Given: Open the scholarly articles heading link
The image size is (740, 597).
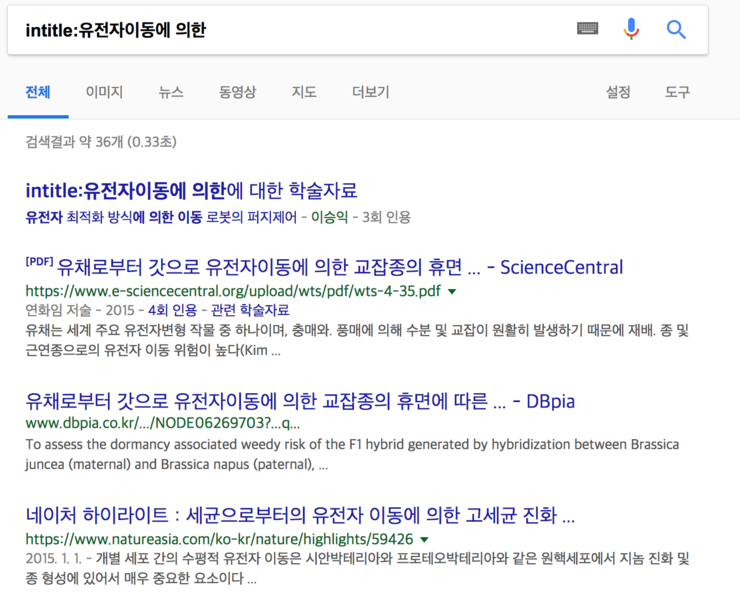Looking at the screenshot, I should pyautogui.click(x=191, y=191).
